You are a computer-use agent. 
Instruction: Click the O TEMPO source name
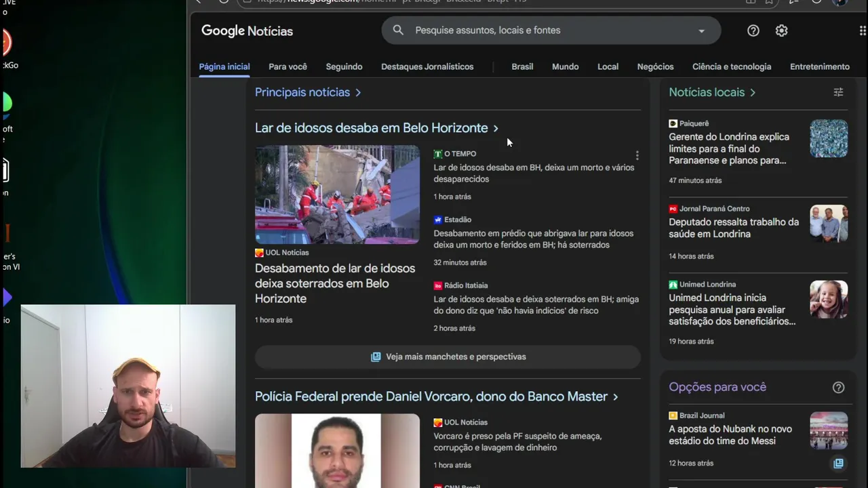460,154
